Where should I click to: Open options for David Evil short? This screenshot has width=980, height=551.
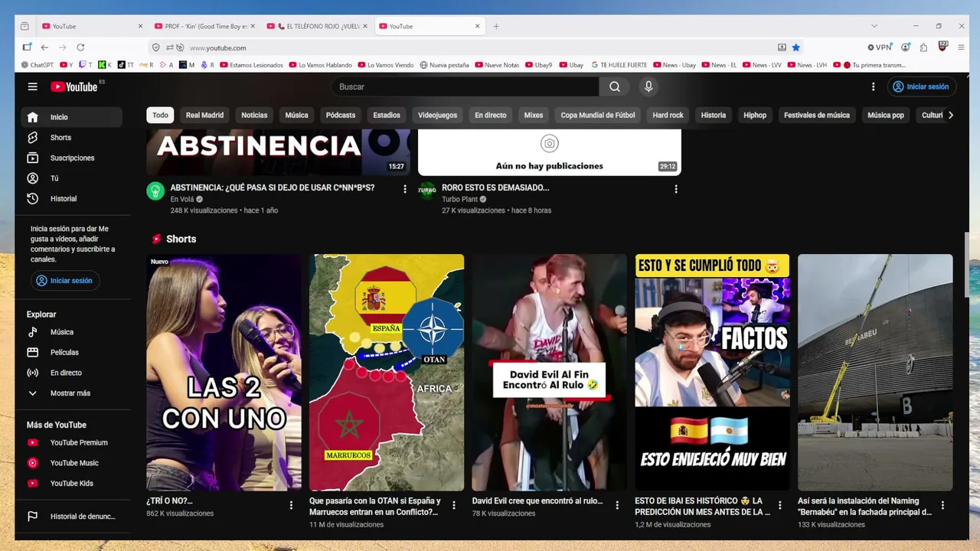tap(617, 505)
